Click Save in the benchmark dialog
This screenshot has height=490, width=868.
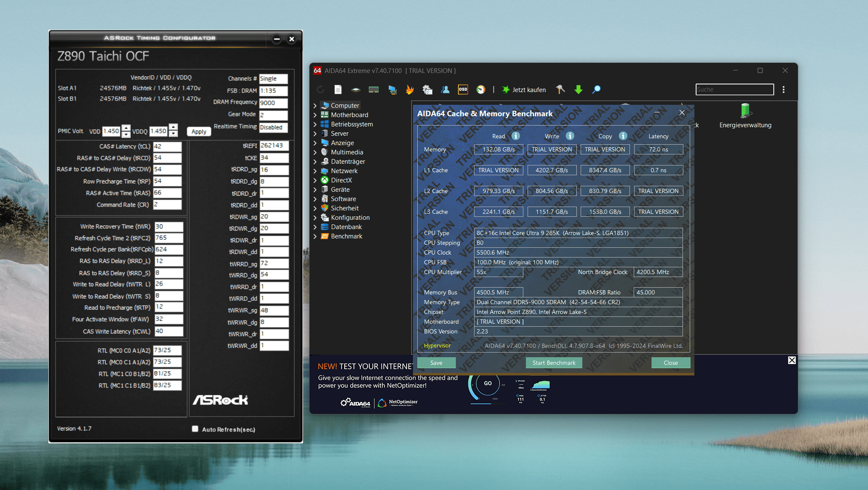(436, 363)
